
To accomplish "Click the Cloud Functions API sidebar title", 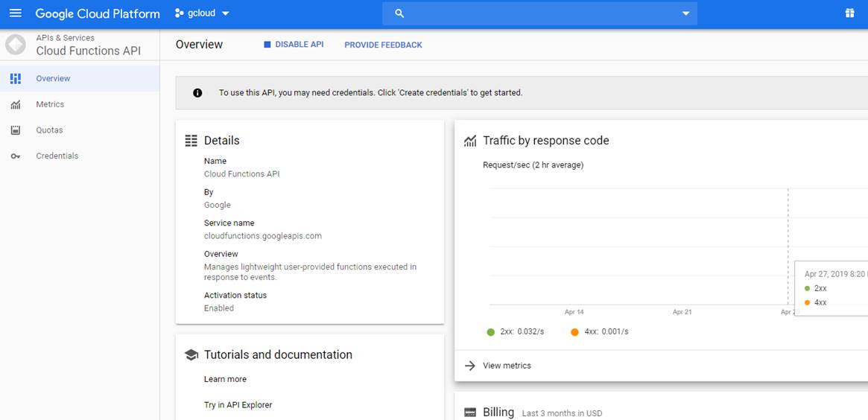I will (x=89, y=51).
